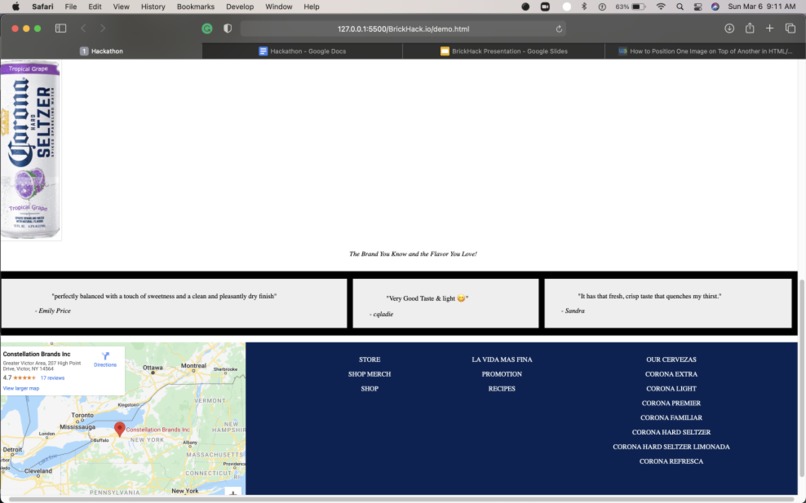Open the green Grammarly extension icon
This screenshot has height=503, width=806.
coord(207,29)
